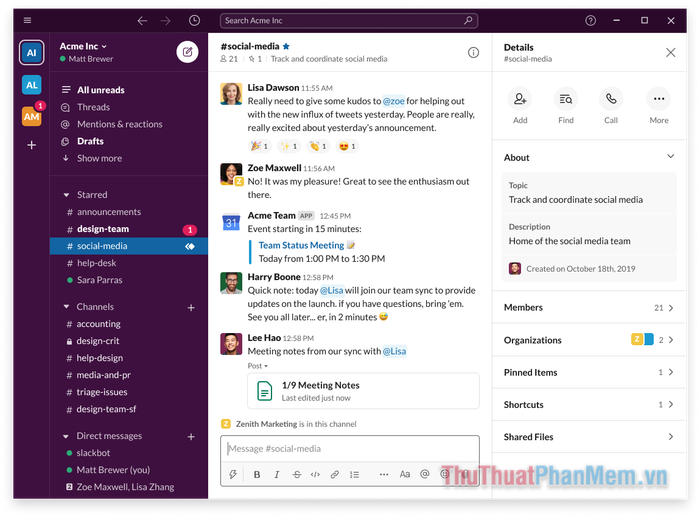Start a new direct message plus icon
700x517 pixels.
point(191,437)
